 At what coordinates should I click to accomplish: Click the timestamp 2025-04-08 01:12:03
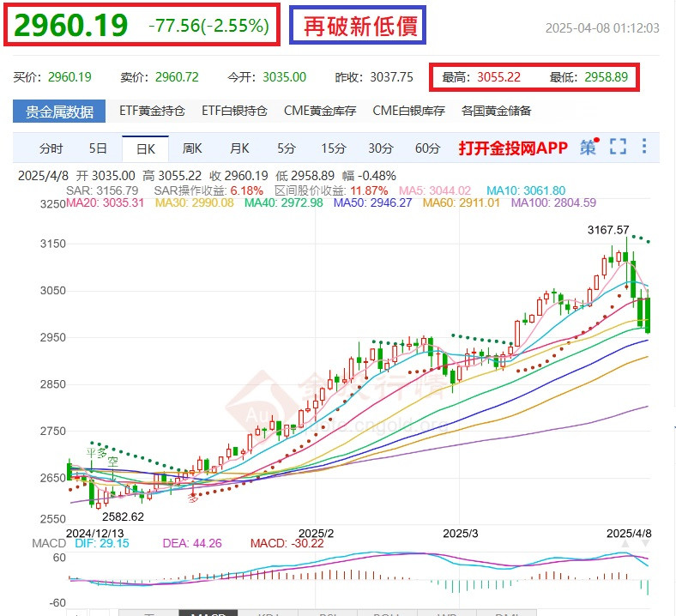click(x=602, y=28)
